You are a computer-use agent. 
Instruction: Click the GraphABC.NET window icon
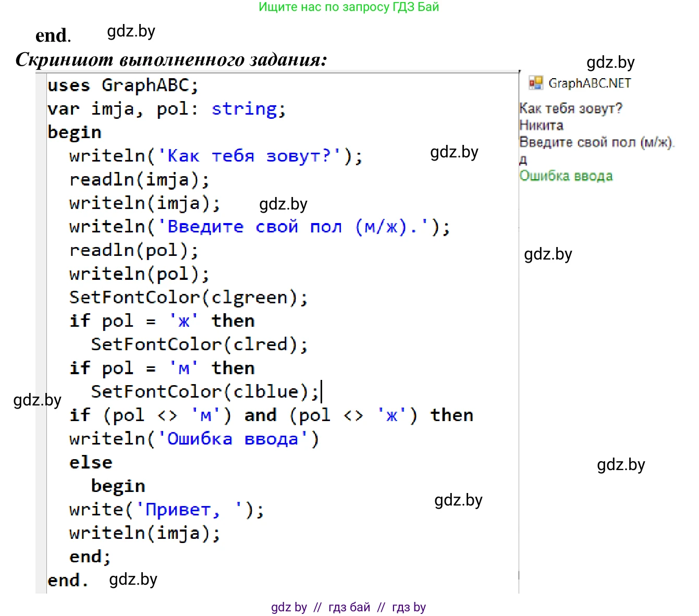(x=535, y=83)
